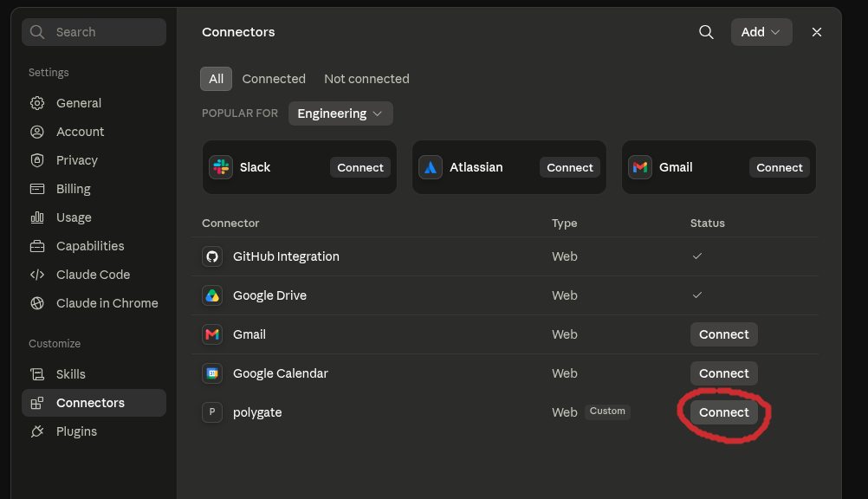Select the GitHub Integration row name
Screen dimensions: 868x499
pyautogui.click(x=286, y=256)
